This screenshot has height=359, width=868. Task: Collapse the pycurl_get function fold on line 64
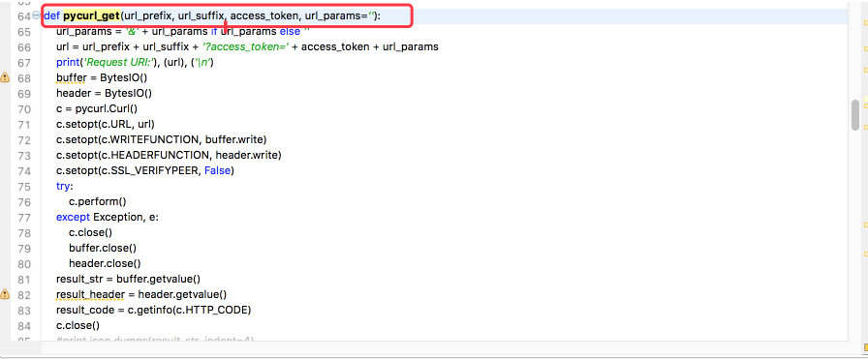[37, 16]
